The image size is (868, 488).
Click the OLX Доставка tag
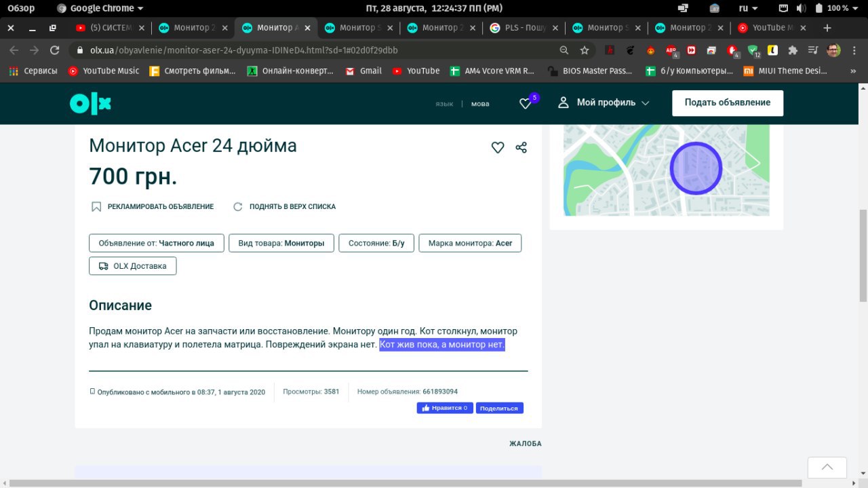(x=133, y=266)
